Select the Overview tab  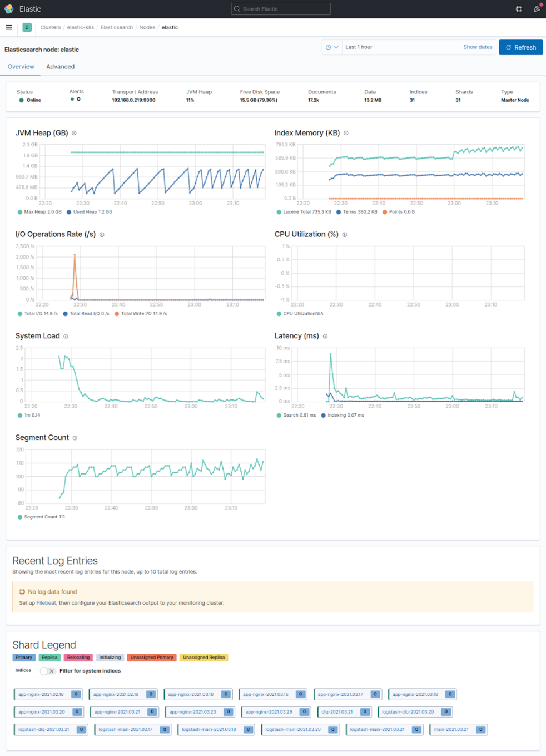[21, 67]
